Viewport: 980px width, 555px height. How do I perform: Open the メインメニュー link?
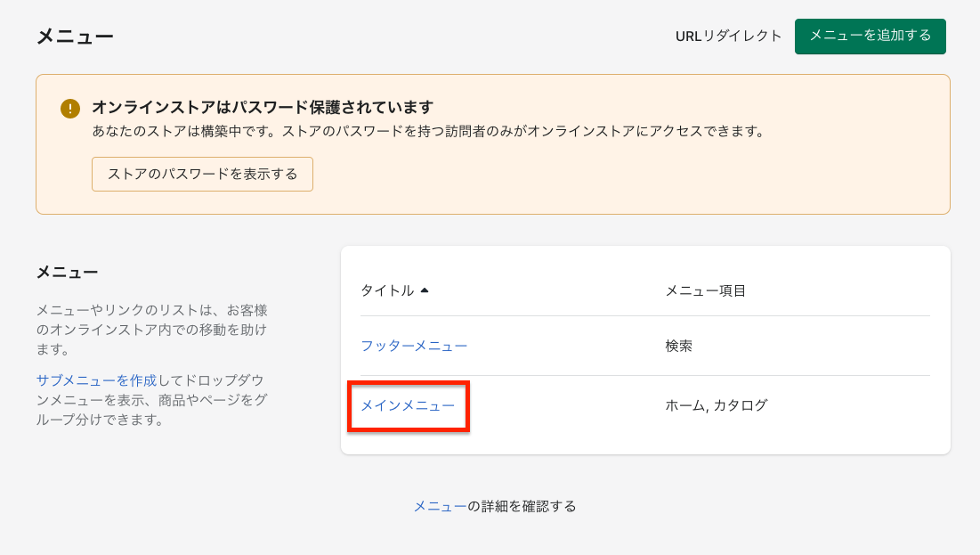pos(408,405)
